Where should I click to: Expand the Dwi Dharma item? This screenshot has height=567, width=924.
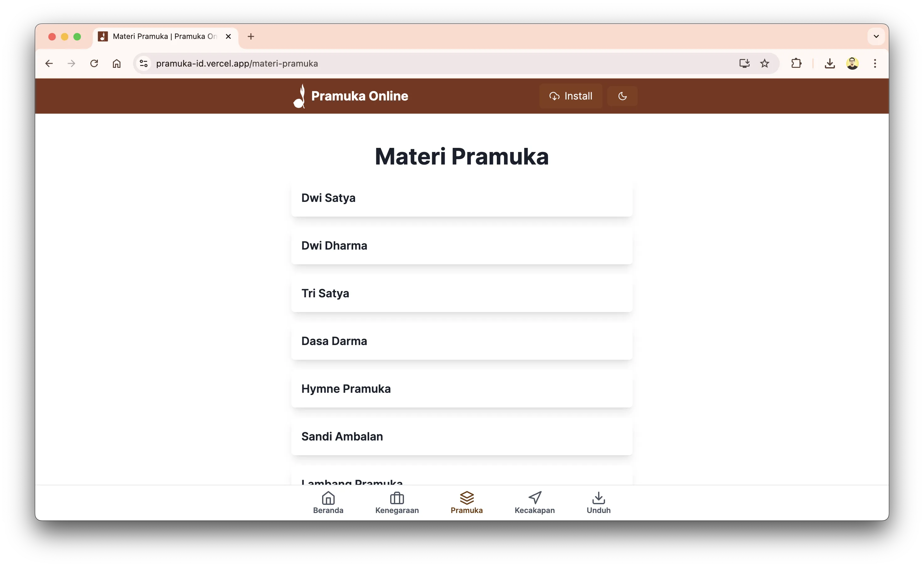coord(462,246)
